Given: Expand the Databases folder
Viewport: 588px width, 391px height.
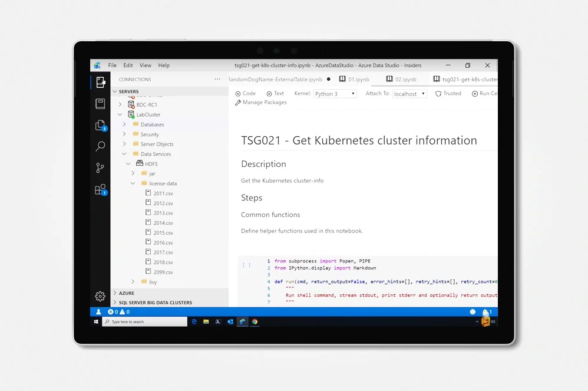Looking at the screenshot, I should coord(124,124).
